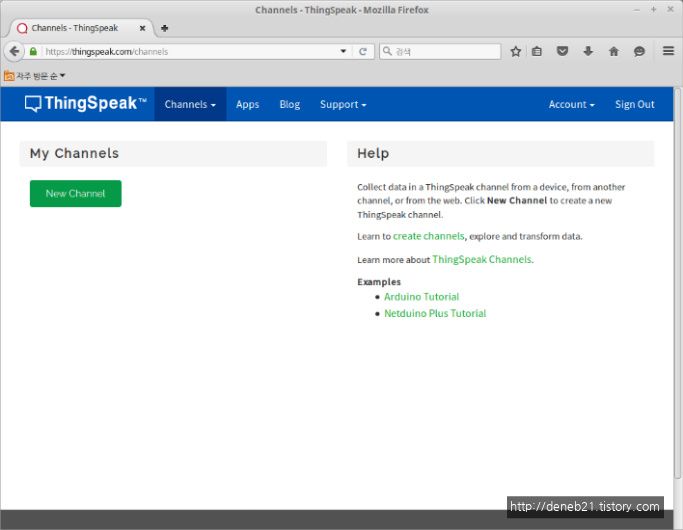Viewport: 683px width, 530px height.
Task: Go to the Blog page
Action: [x=290, y=104]
